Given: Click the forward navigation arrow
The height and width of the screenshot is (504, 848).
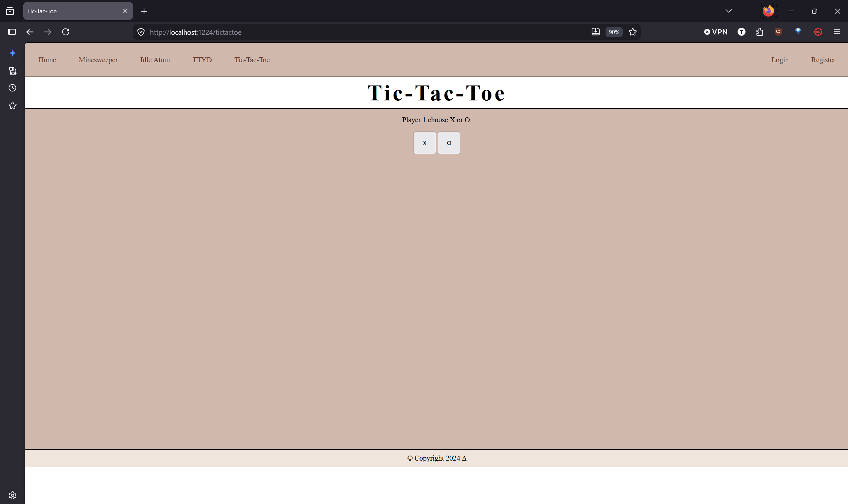Looking at the screenshot, I should 48,32.
